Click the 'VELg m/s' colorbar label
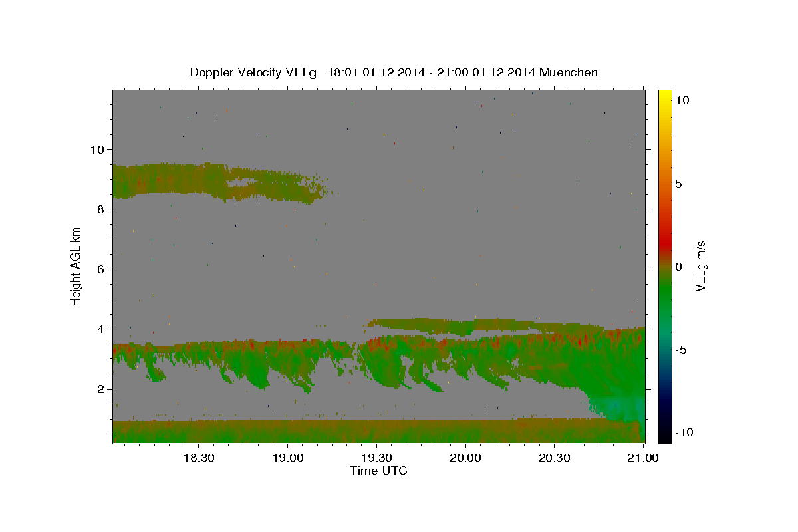 (701, 267)
